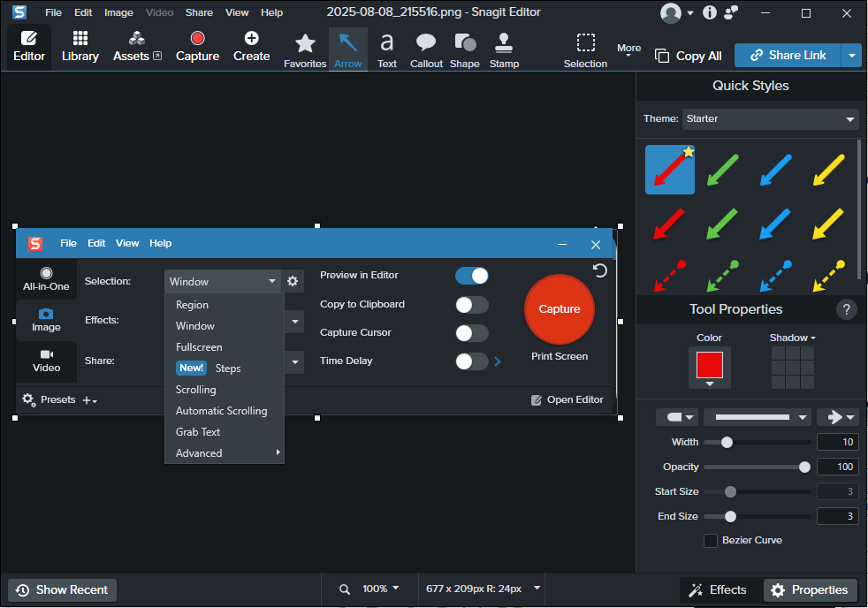The image size is (868, 608).
Task: Toggle Copy to Clipboard switch
Action: click(x=472, y=305)
